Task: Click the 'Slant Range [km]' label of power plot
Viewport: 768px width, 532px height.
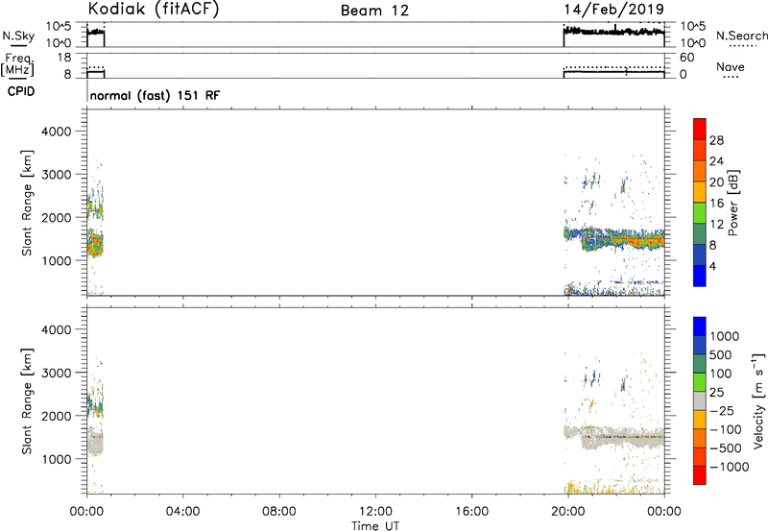Action: coord(27,203)
